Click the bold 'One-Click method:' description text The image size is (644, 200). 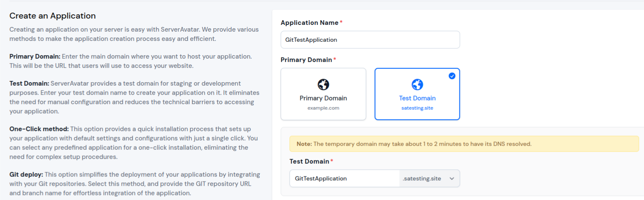click(39, 129)
